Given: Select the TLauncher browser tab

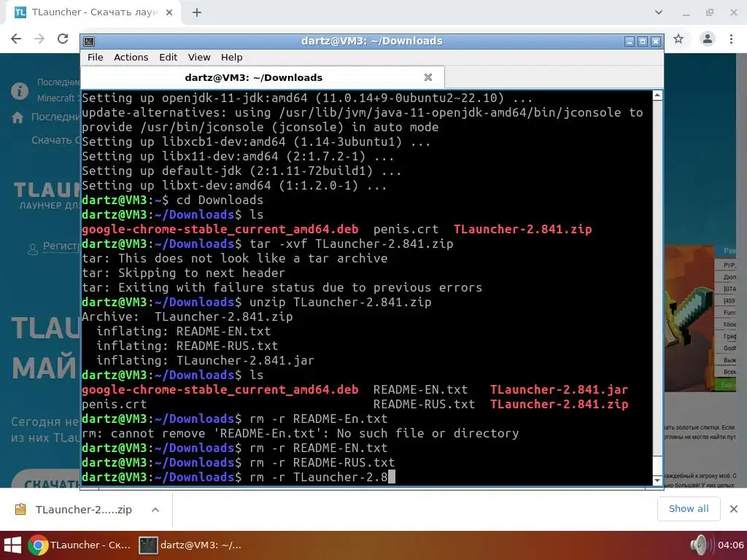Looking at the screenshot, I should tap(93, 12).
